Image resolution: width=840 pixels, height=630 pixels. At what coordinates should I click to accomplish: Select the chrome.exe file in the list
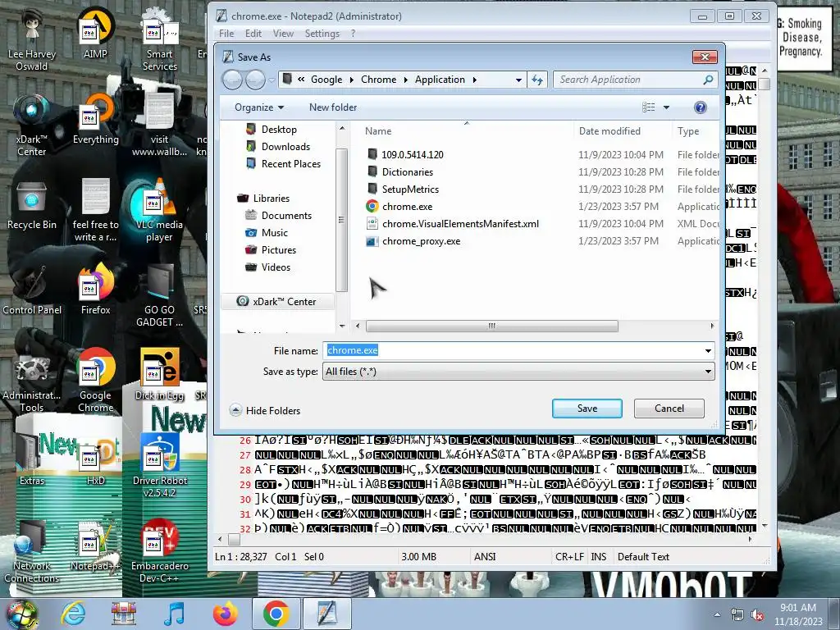407,206
